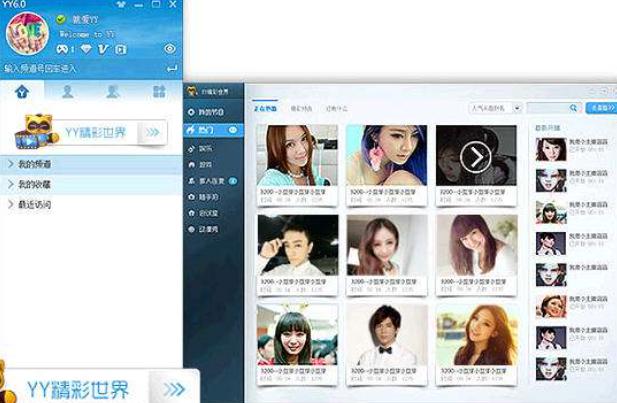Image resolution: width=617 pixels, height=403 pixels.
Task: Click the diamond membership icon
Action: 86,49
